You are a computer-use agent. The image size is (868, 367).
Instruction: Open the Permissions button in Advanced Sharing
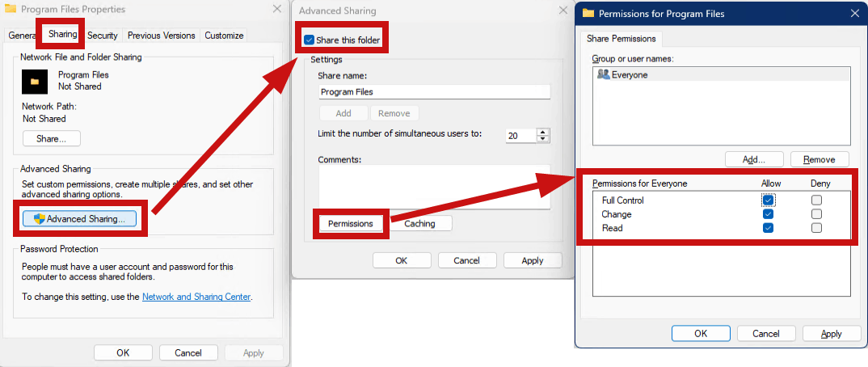point(351,224)
